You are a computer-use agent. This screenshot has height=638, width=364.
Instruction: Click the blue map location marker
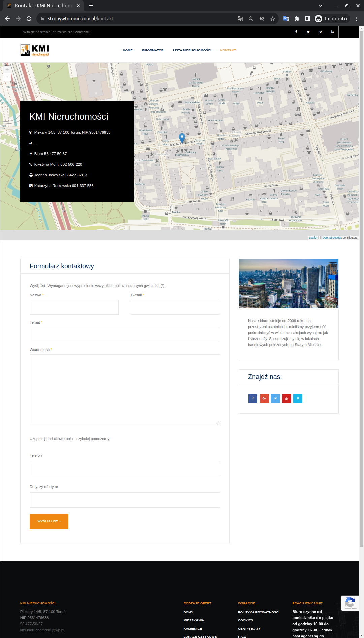(182, 138)
